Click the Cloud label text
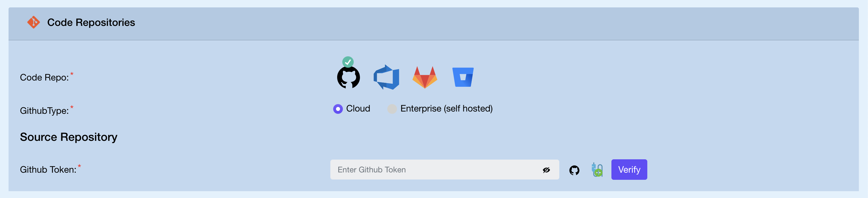Image resolution: width=868 pixels, height=198 pixels. [x=358, y=108]
